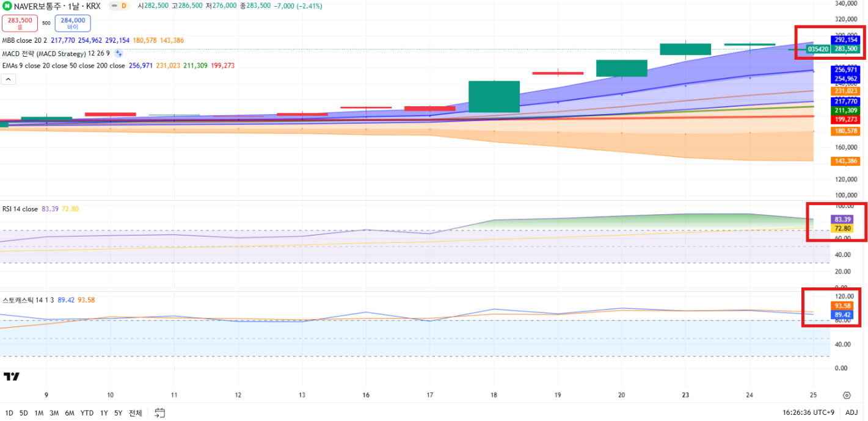Click the 340,000 price scale label
The width and height of the screenshot is (868, 421).
(x=846, y=3)
